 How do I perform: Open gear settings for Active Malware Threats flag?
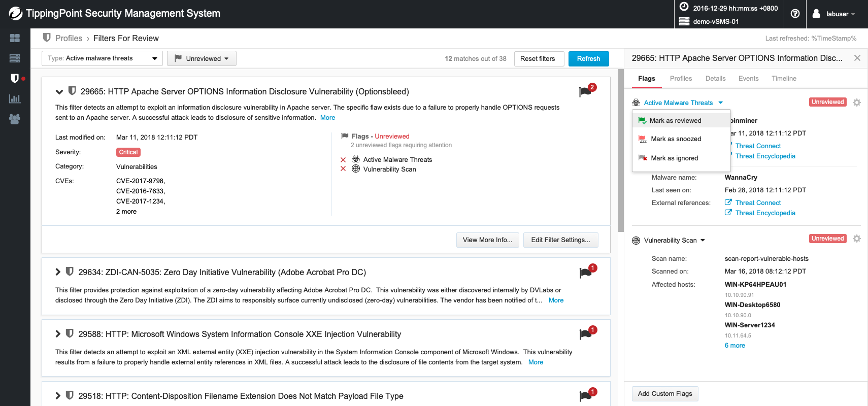tap(857, 103)
